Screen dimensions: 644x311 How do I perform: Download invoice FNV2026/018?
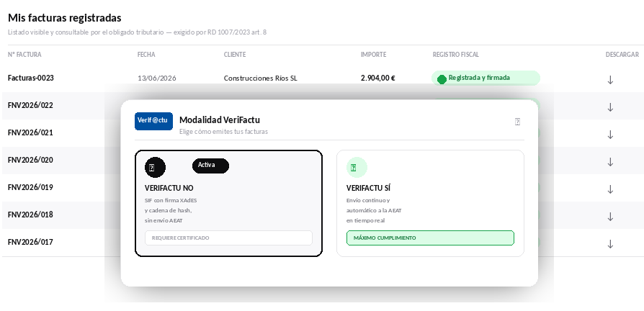click(610, 217)
